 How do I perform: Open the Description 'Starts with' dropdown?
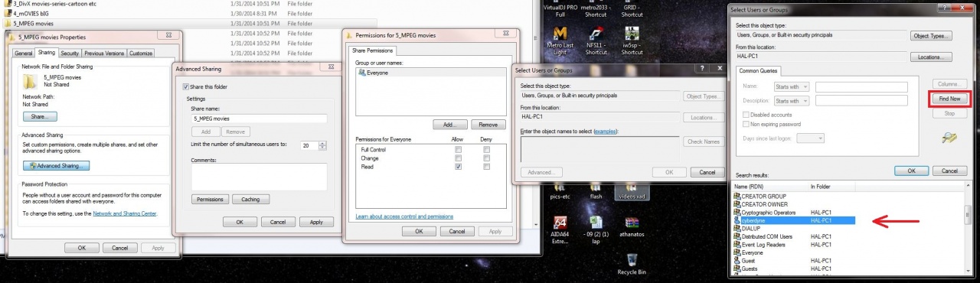pos(791,101)
